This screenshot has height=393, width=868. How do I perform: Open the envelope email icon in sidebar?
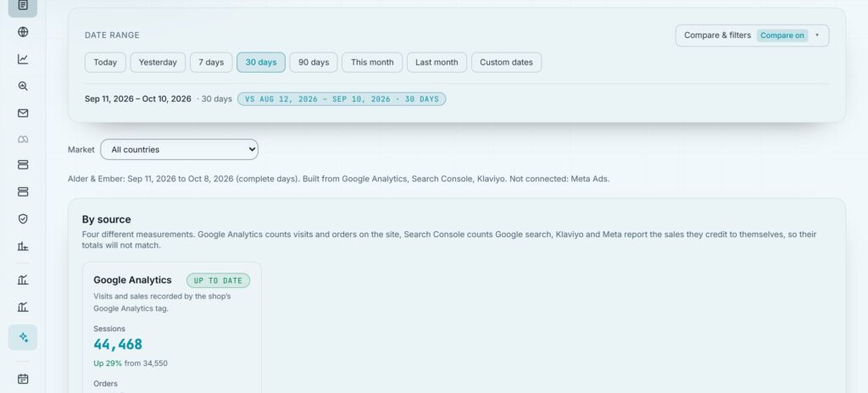click(x=23, y=113)
